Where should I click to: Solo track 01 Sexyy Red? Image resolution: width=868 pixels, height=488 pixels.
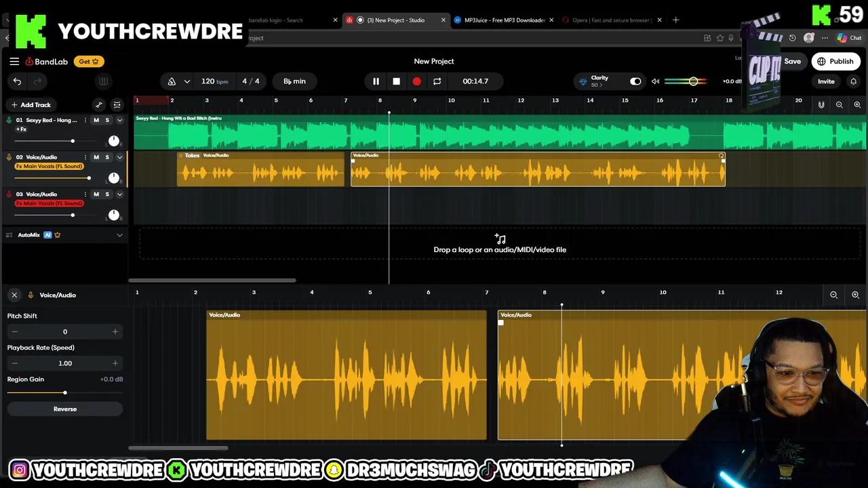click(107, 120)
